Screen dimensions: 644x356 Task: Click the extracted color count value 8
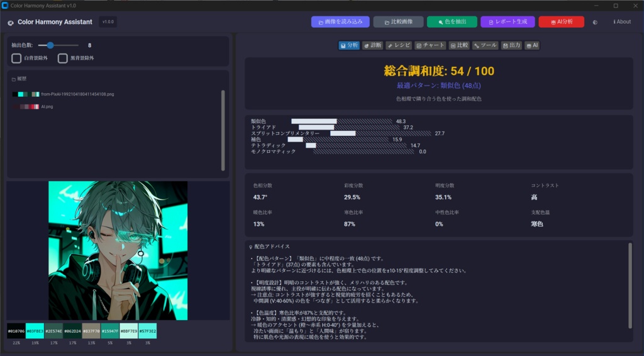89,45
